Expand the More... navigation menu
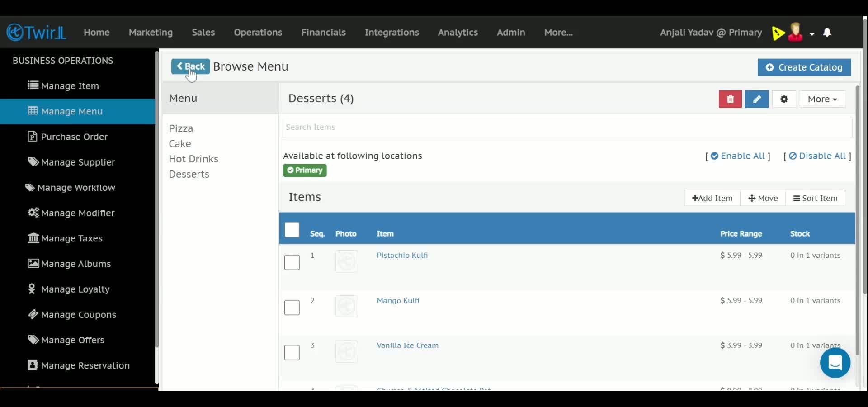This screenshot has height=407, width=868. 558,32
